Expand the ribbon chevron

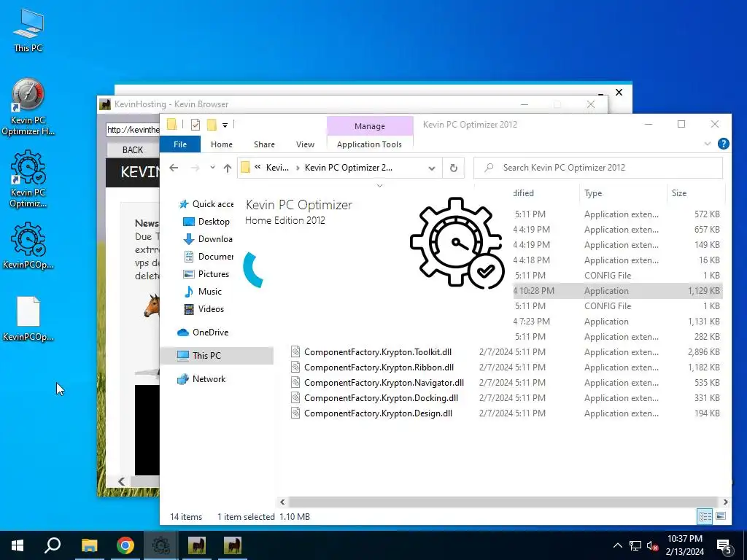[x=708, y=144]
